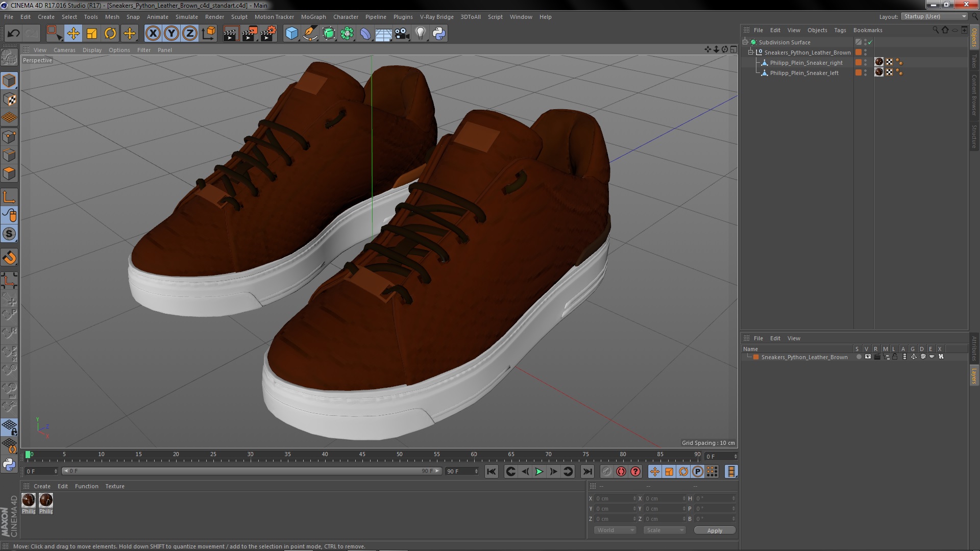980x551 pixels.
Task: Toggle visibility dots for Philipp_Plein_Sneaker_left
Action: pos(865,73)
